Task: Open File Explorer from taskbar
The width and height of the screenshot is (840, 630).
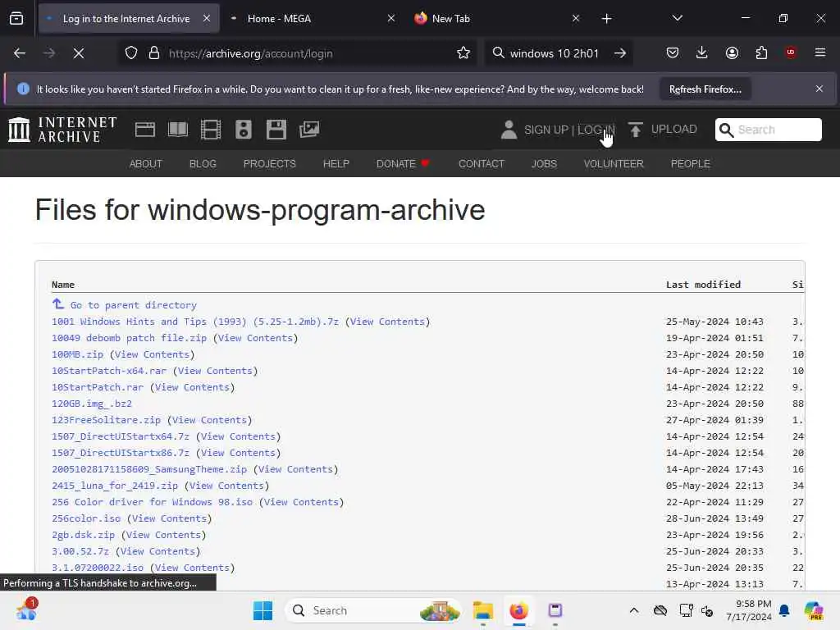Action: pos(482,610)
